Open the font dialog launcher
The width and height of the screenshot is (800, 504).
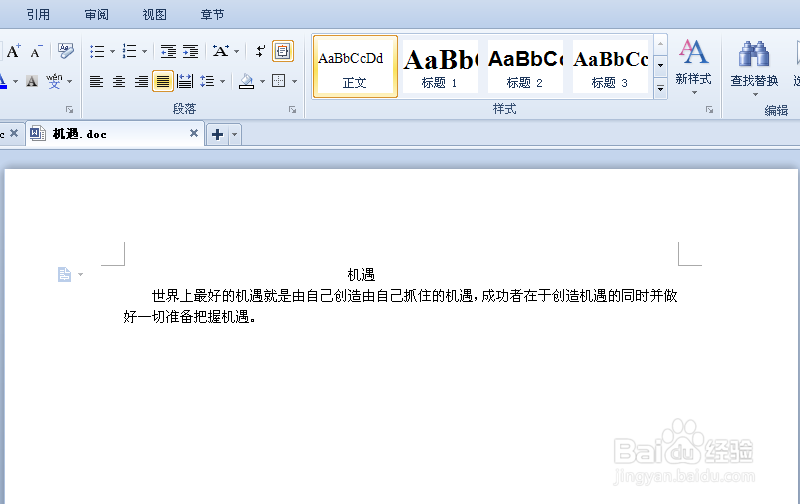tap(69, 110)
